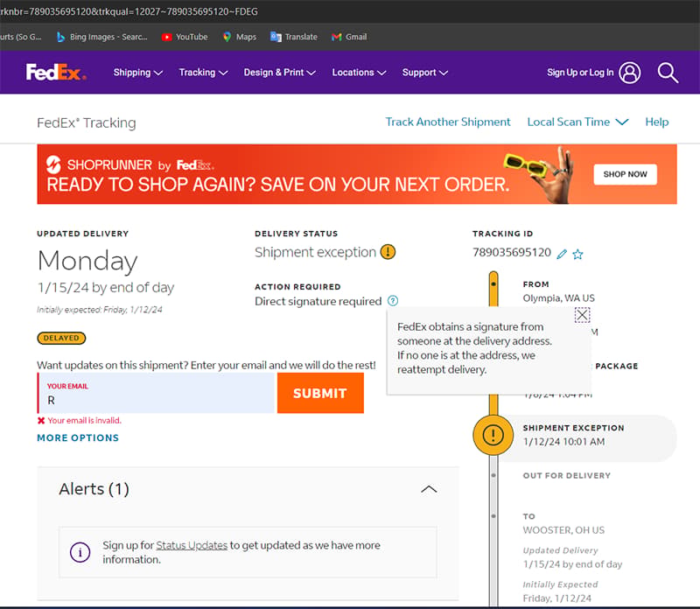Viewport: 700px width, 609px height.
Task: Follow the Status Updates link
Action: (192, 545)
